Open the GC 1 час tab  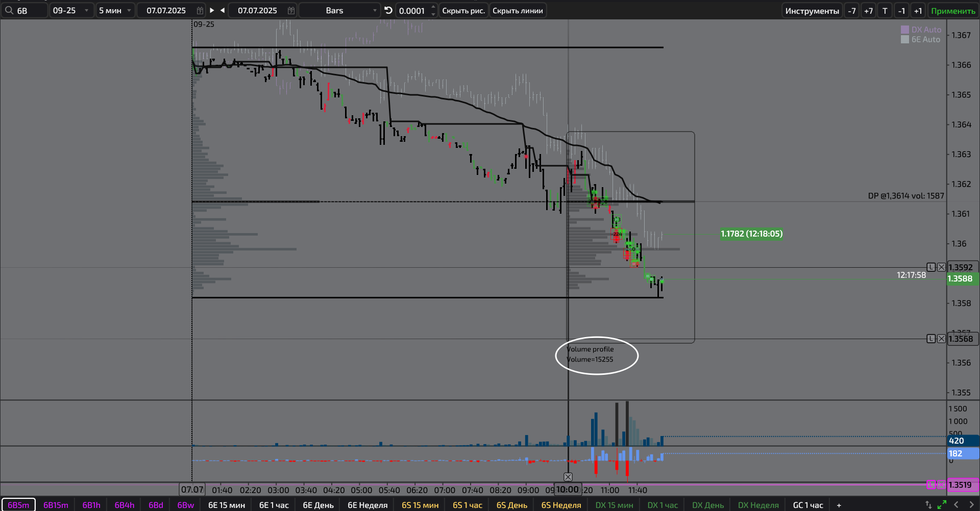[808, 505]
